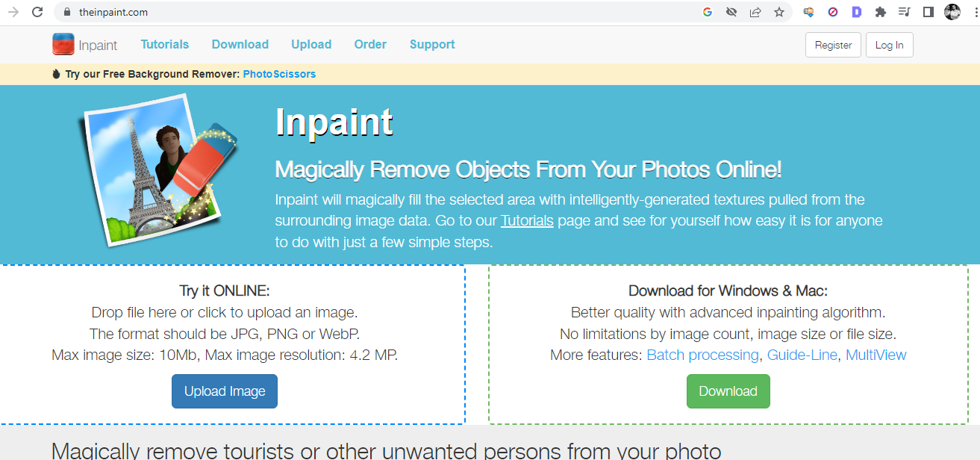The width and height of the screenshot is (980, 460).
Task: Open the Tutorials nav item
Action: (165, 44)
